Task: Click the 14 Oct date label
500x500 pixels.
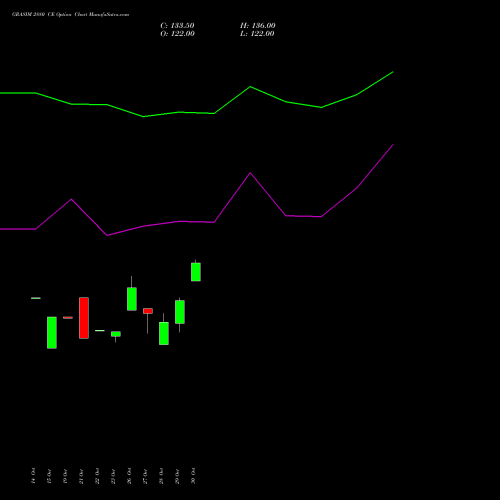Action: click(33, 476)
